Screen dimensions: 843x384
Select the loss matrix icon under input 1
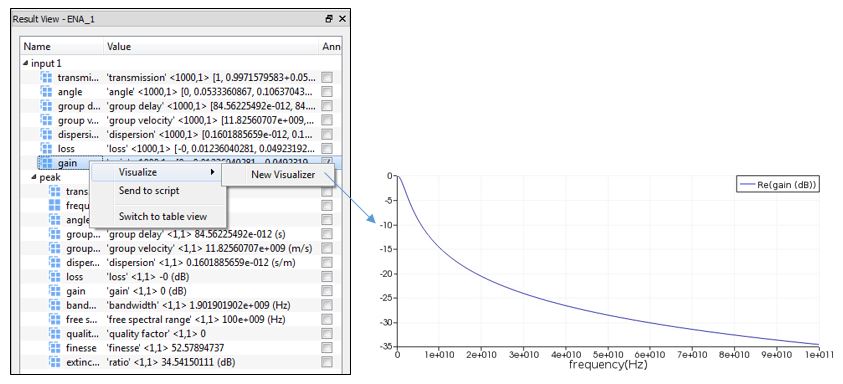47,148
